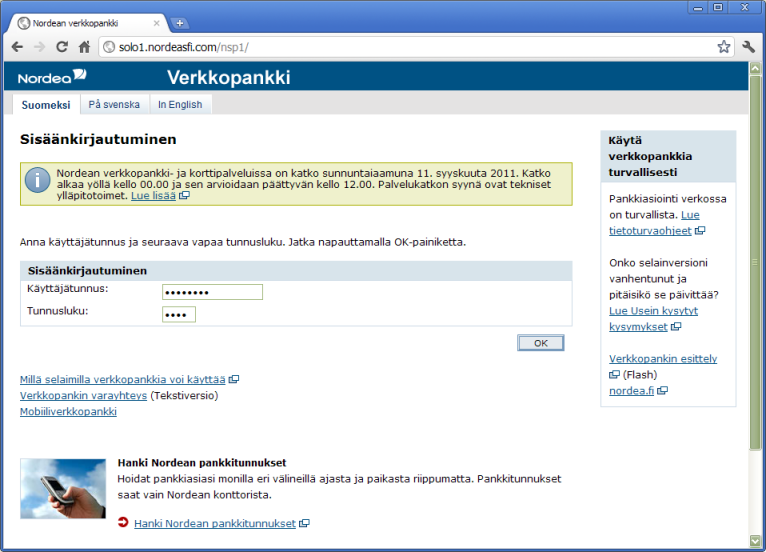Screen dimensions: 766x552
Task: Reload the page with the refresh icon
Action: [62, 47]
